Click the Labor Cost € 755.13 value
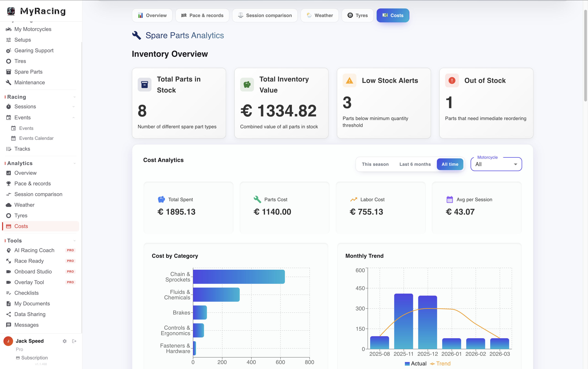Image resolution: width=588 pixels, height=369 pixels. pos(366,212)
